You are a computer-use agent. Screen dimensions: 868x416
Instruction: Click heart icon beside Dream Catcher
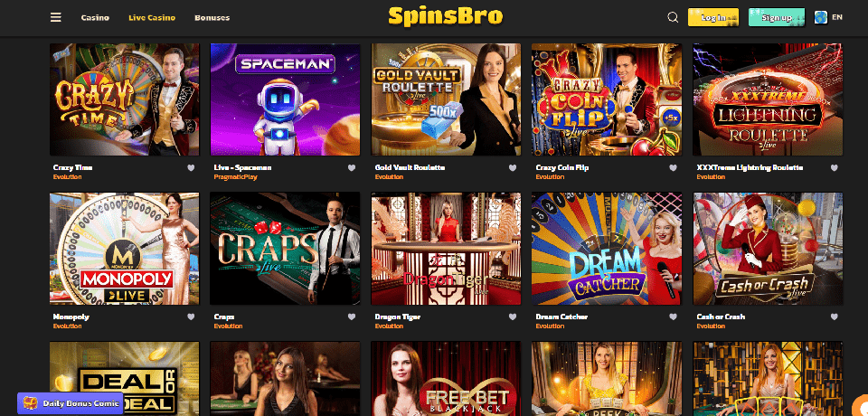pos(673,317)
